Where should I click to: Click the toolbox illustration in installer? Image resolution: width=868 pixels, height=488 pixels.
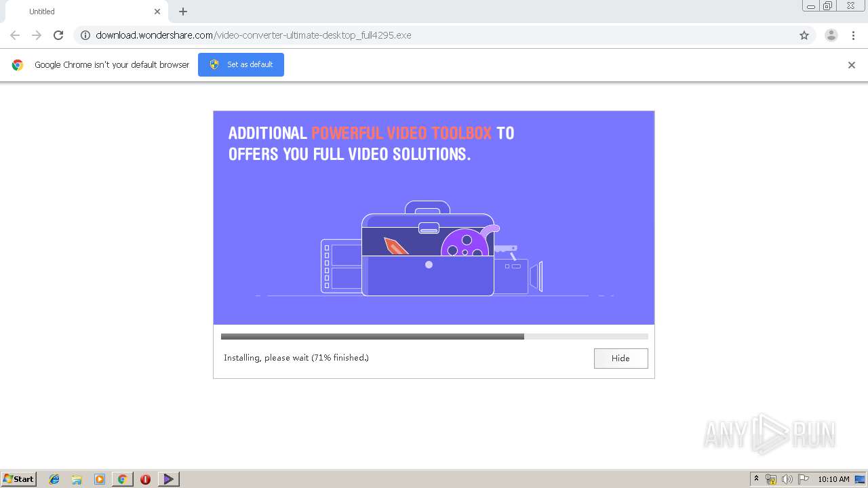point(431,248)
